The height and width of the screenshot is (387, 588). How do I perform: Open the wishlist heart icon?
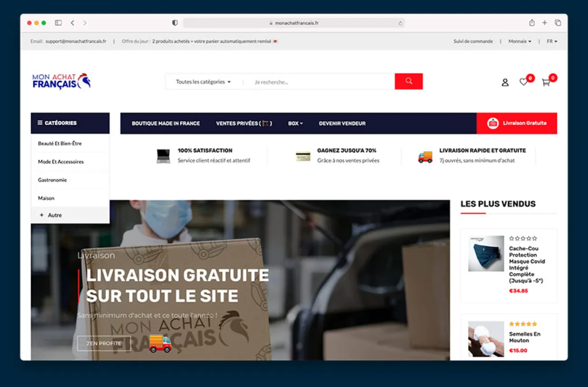523,82
